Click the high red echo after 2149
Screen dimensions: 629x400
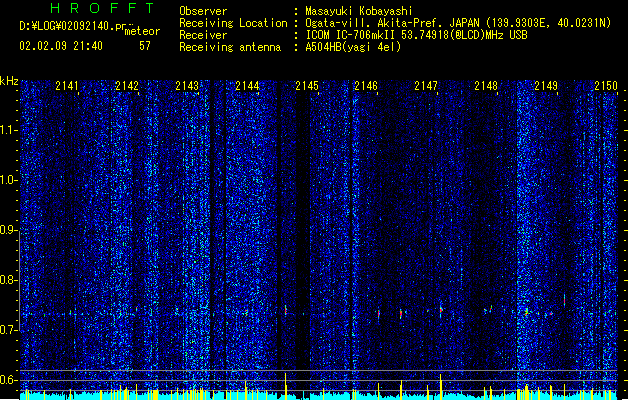coord(564,300)
